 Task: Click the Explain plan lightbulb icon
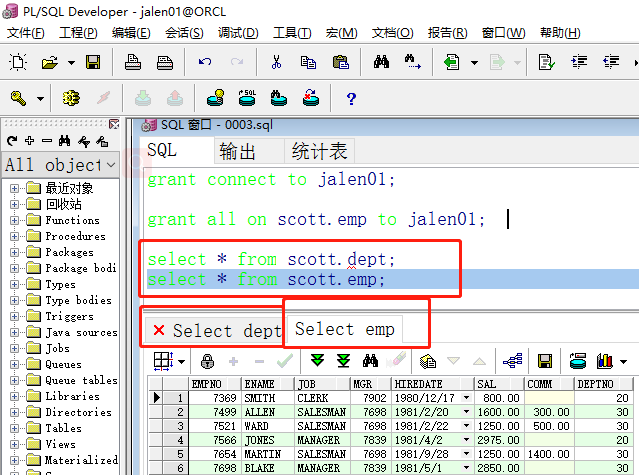[215, 98]
